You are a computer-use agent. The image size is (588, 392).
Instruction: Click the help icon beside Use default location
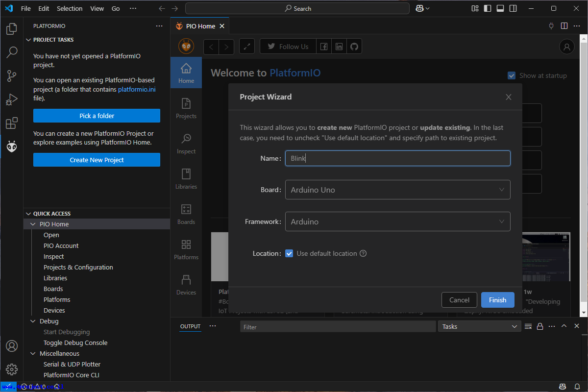[363, 253]
